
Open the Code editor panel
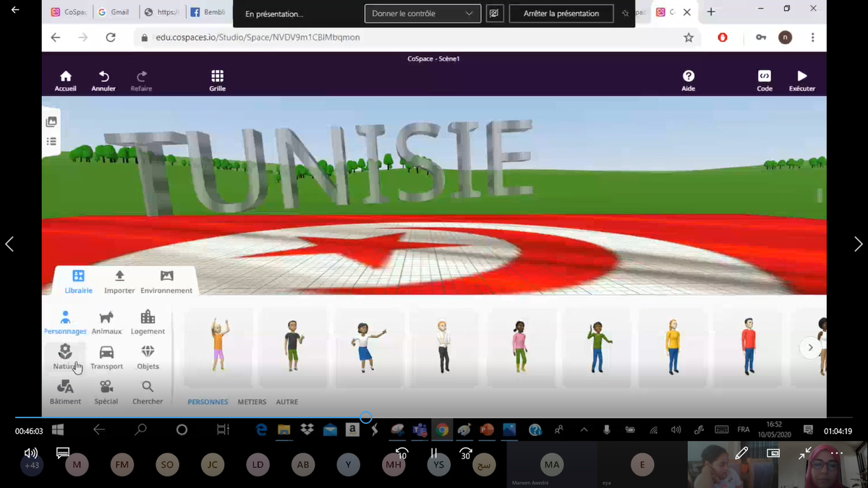point(765,80)
